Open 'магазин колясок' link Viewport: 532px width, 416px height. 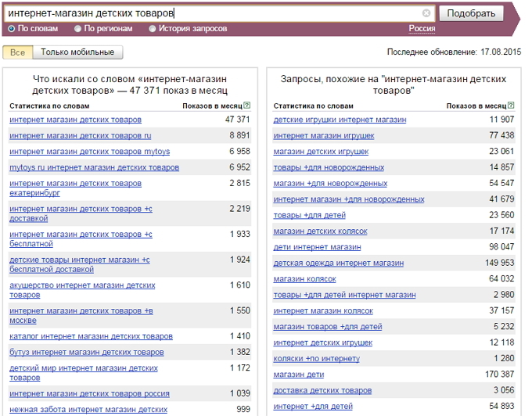[x=304, y=279]
